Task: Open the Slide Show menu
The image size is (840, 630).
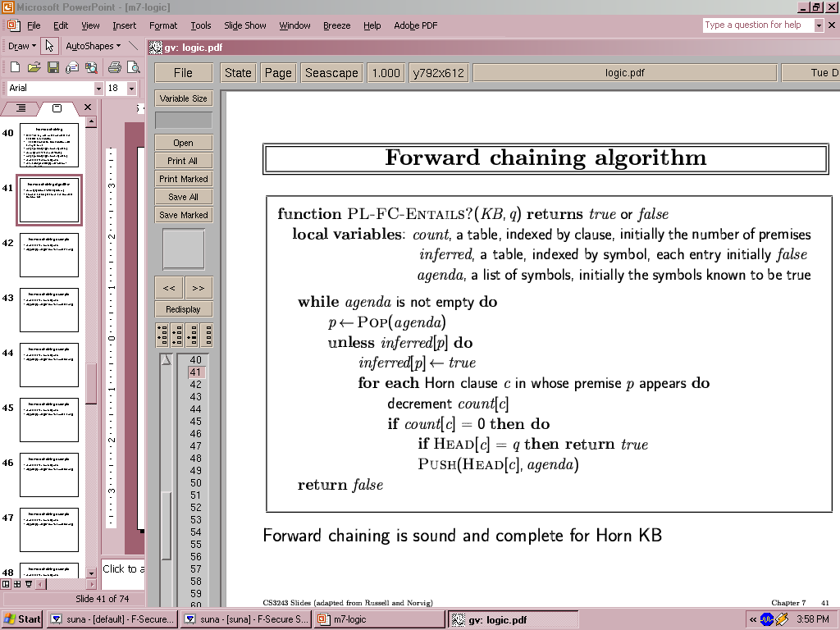Action: tap(244, 25)
